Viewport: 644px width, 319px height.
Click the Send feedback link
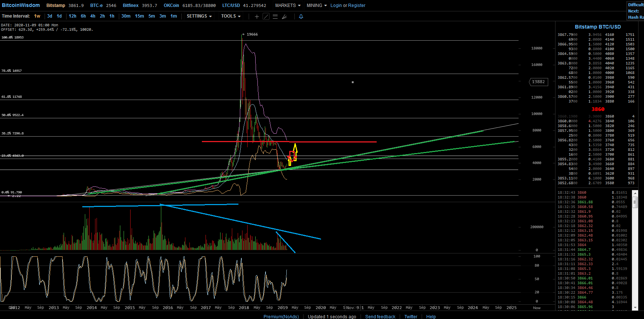click(380, 316)
